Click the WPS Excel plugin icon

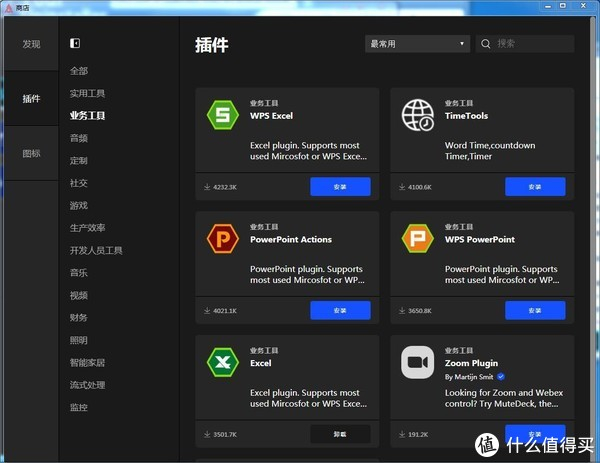(223, 115)
